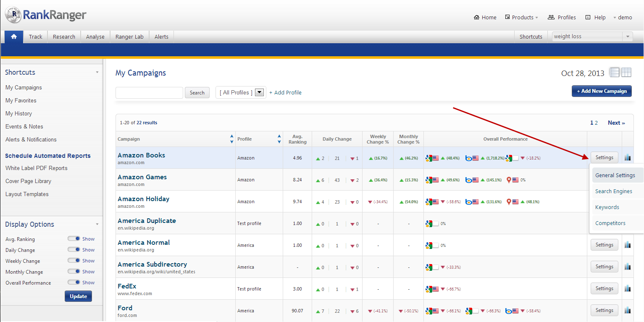Screen dimensions: 644x322
Task: Open FedEx row bar chart icon
Action: 628,288
